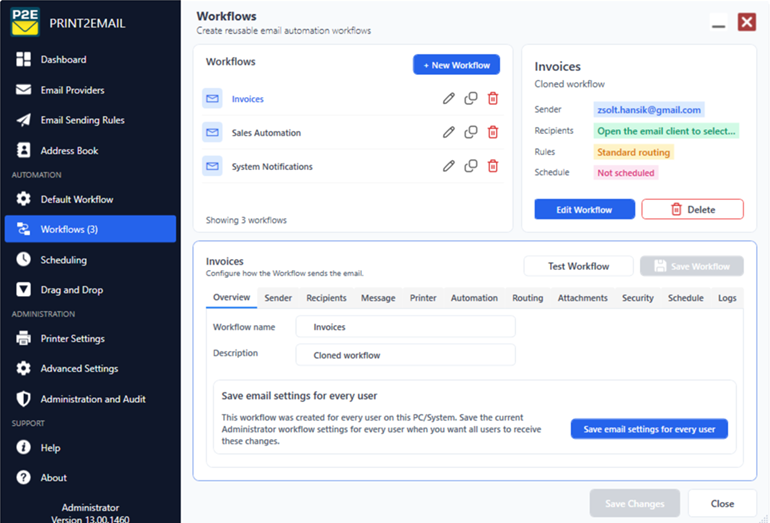View the Logs tab
Viewport: 770px width, 523px height.
pyautogui.click(x=727, y=298)
